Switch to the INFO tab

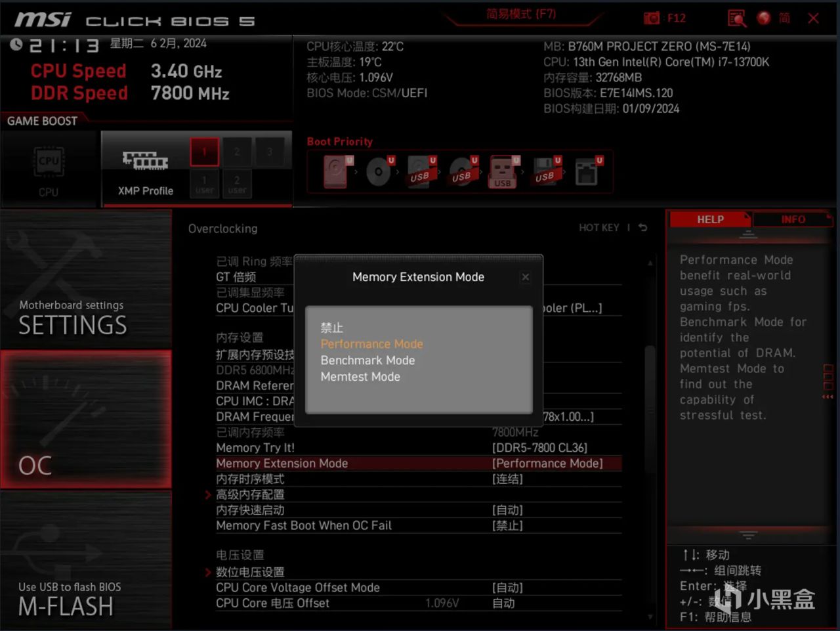[x=793, y=219]
